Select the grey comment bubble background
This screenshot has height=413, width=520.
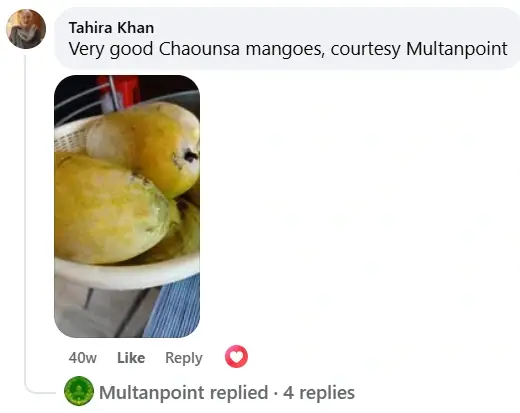coord(287,38)
